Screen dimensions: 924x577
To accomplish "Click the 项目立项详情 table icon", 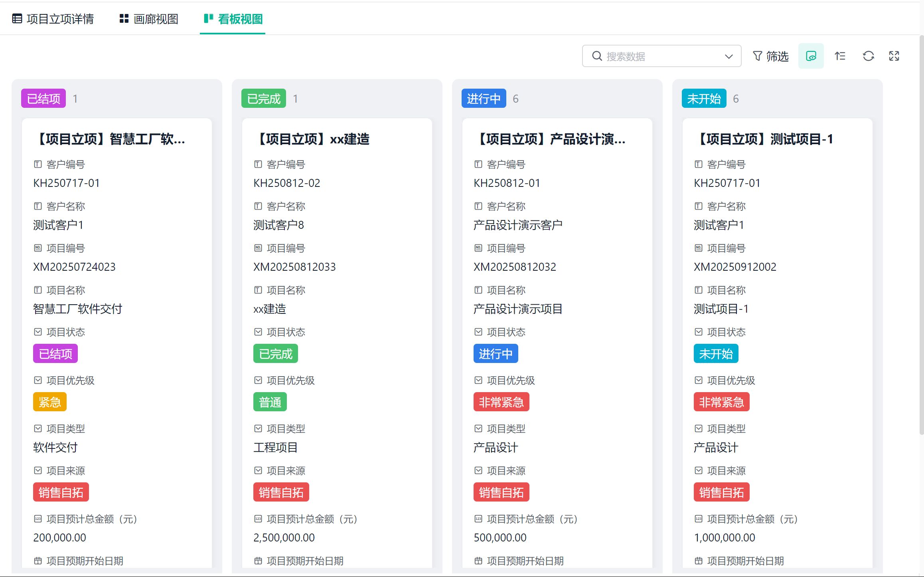I will (17, 19).
